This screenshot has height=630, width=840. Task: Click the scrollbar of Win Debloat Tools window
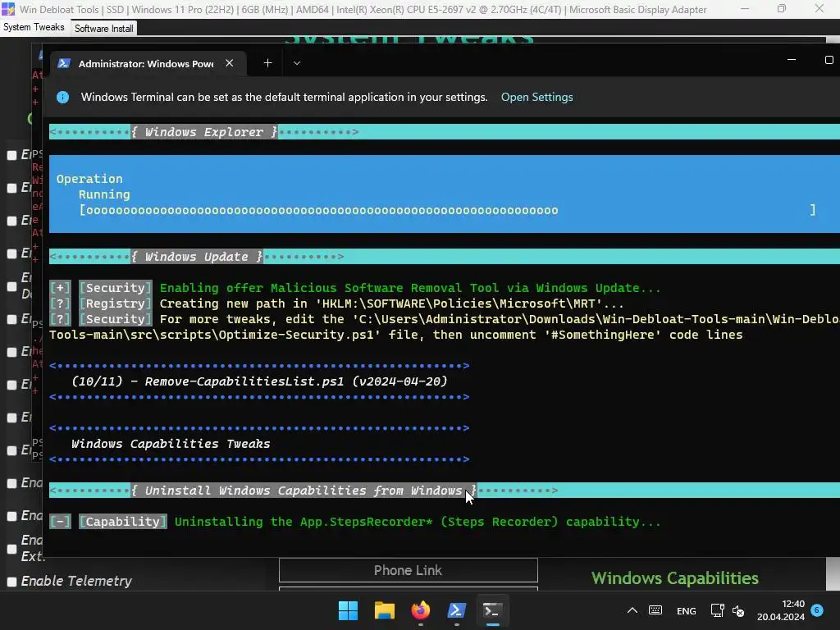[833, 573]
